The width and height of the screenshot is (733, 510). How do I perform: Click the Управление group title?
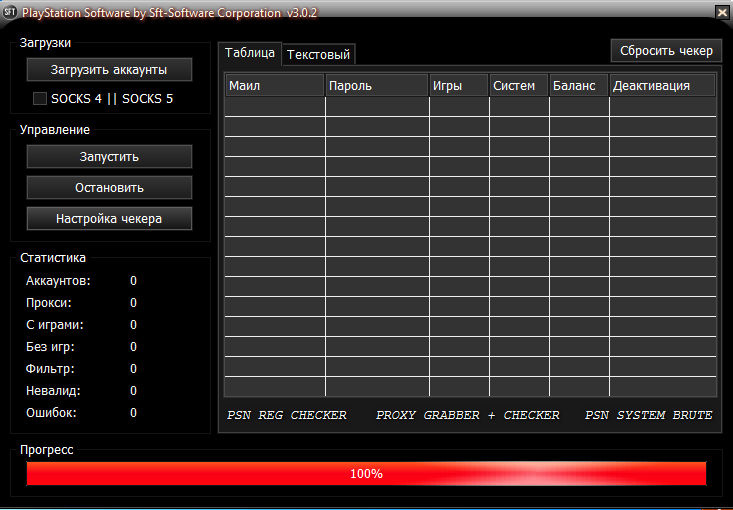[x=55, y=129]
